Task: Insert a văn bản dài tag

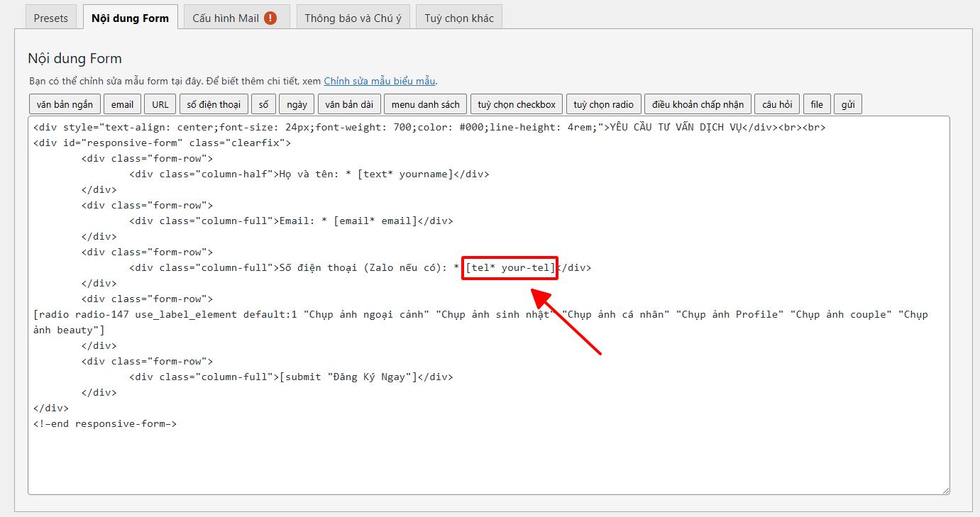Action: (x=349, y=104)
